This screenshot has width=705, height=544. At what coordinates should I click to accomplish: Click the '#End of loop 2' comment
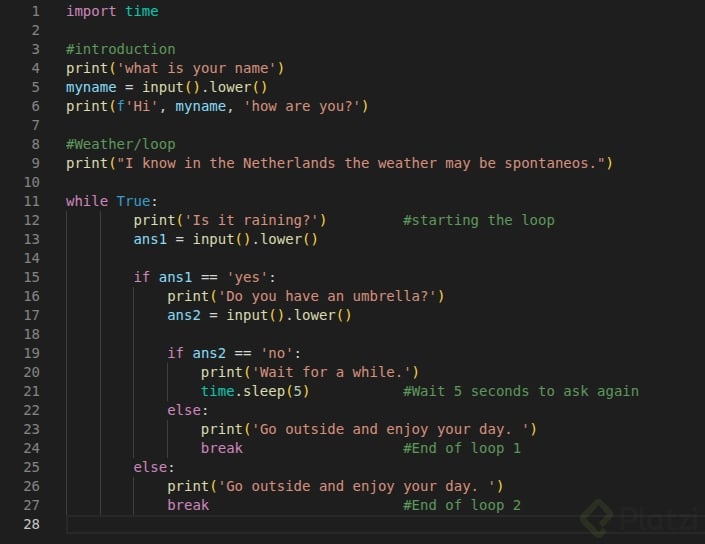click(462, 505)
